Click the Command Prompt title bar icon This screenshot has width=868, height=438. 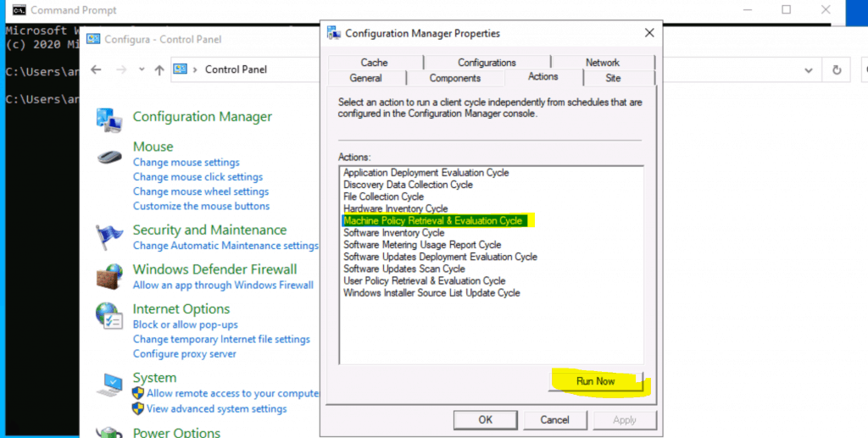tap(19, 10)
